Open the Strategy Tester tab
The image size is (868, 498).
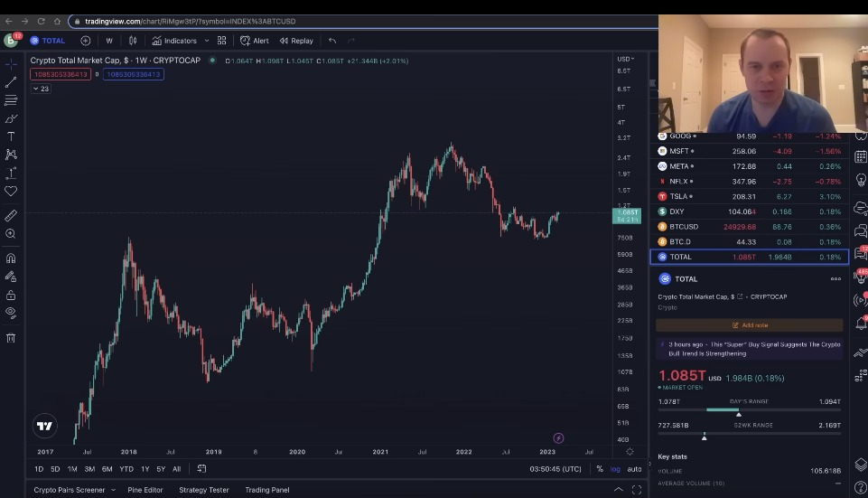pos(204,490)
